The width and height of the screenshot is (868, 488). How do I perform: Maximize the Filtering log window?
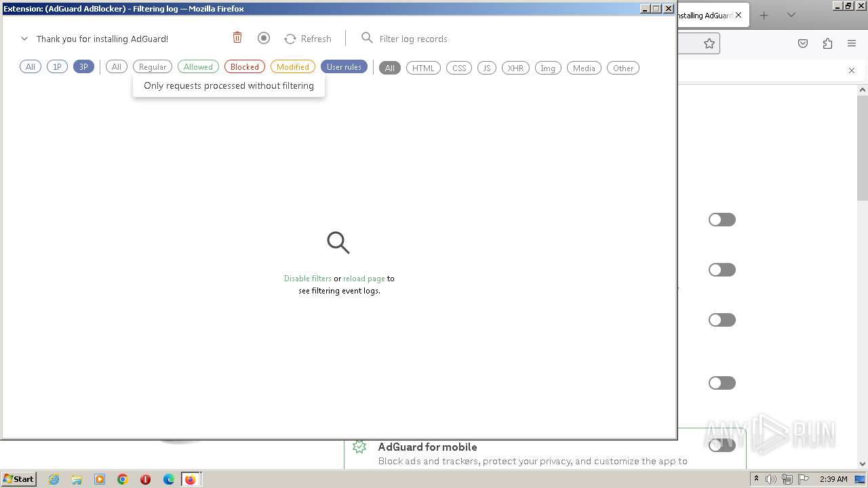656,9
